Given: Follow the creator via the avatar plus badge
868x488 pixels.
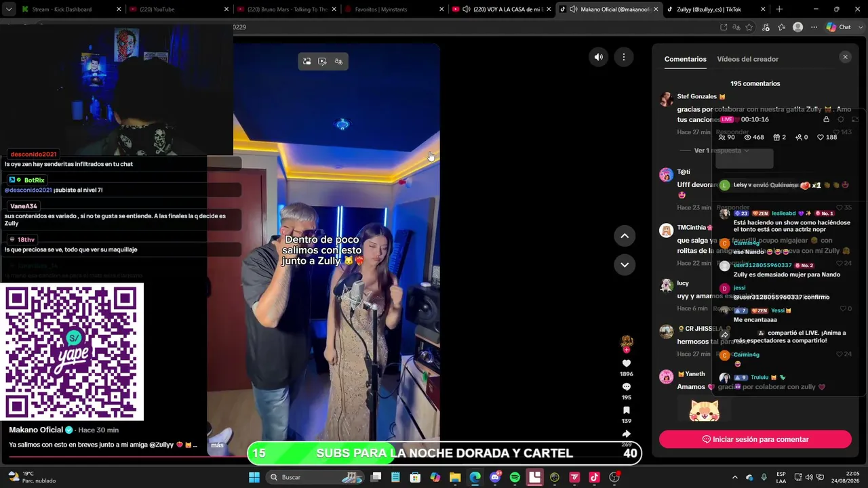Looking at the screenshot, I should pyautogui.click(x=627, y=350).
